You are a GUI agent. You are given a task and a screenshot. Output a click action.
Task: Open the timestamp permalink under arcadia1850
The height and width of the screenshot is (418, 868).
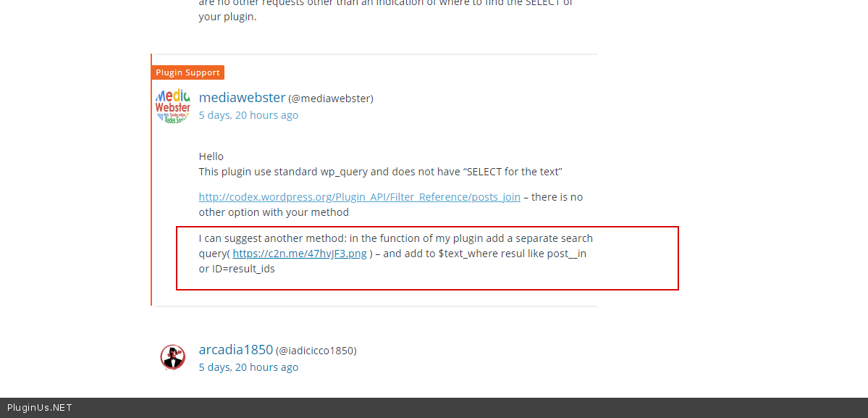[248, 367]
